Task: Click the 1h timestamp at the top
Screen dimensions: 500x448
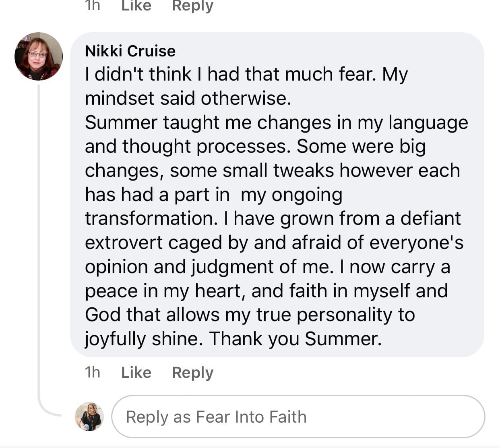Action: tap(92, 6)
